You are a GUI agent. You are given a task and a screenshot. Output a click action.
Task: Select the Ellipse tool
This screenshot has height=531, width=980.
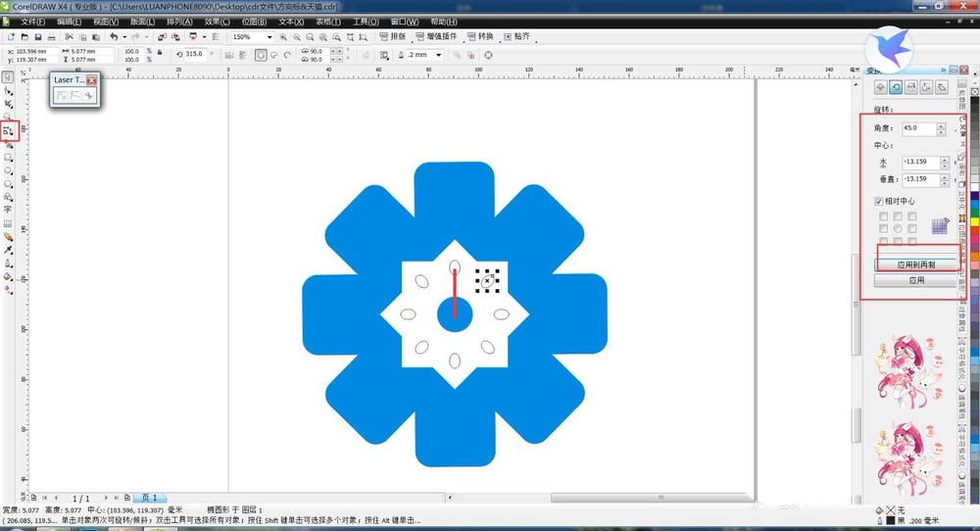coord(8,170)
